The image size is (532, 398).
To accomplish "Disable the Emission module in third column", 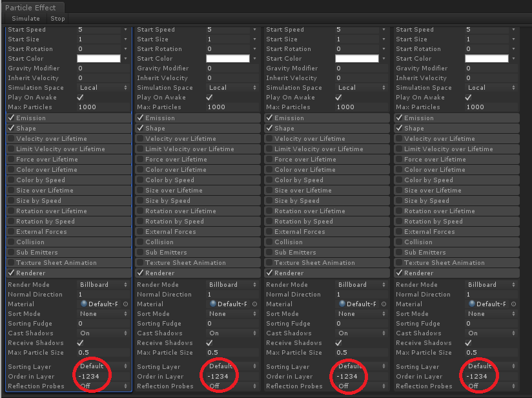I will click(x=269, y=118).
